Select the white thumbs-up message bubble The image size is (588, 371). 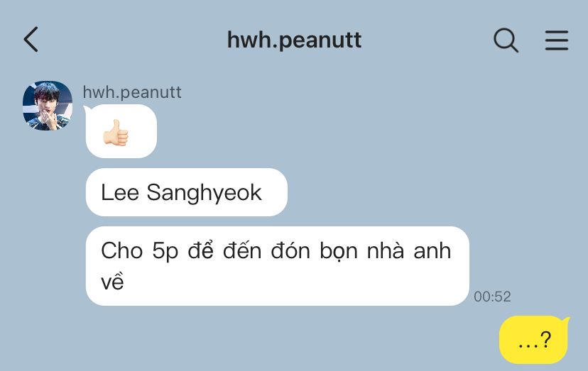pos(121,131)
